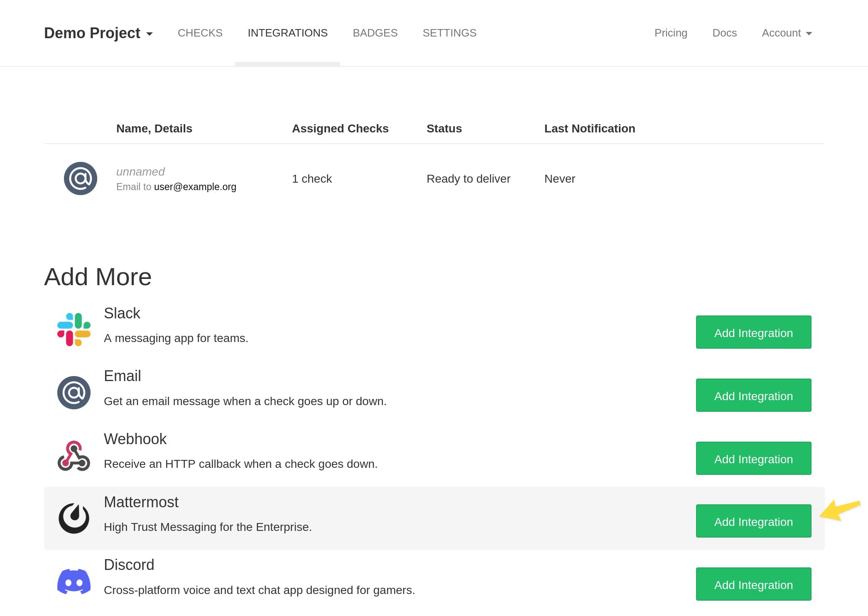Click the user@example.org email address

tap(195, 187)
